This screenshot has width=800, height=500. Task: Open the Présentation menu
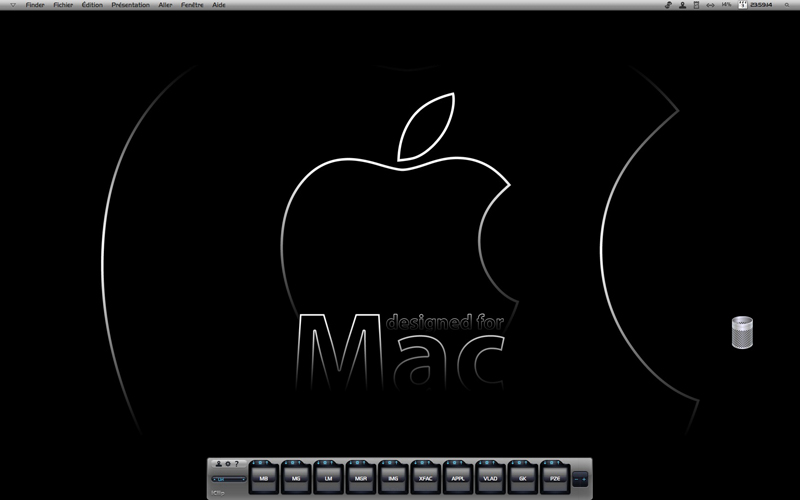[131, 5]
